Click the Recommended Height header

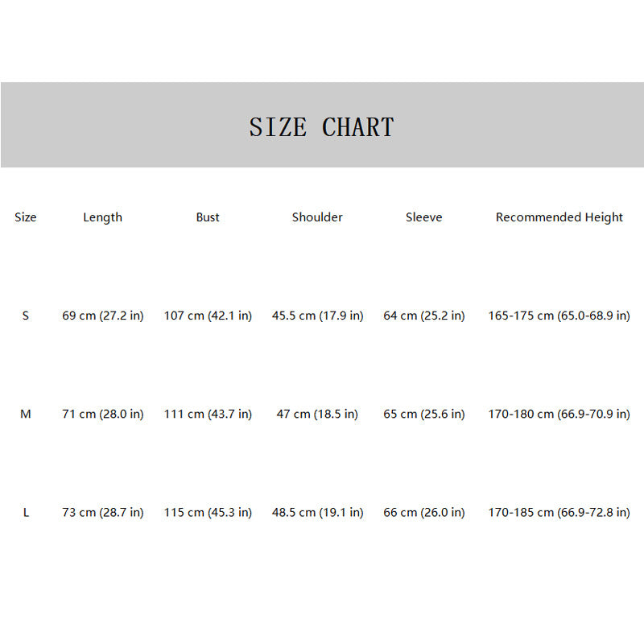(559, 217)
